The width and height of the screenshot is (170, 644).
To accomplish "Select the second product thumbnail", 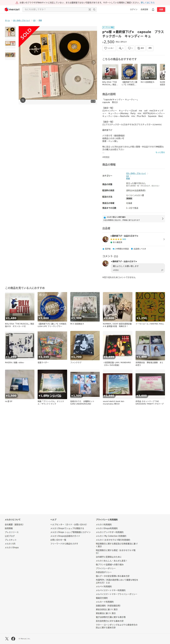I will click(10, 43).
